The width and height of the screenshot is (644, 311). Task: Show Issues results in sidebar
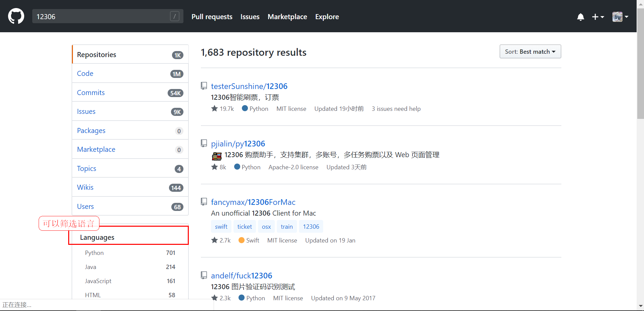coord(130,111)
